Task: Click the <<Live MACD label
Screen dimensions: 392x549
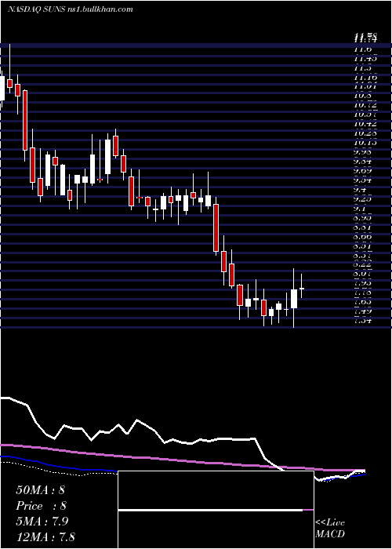Action: (330, 529)
